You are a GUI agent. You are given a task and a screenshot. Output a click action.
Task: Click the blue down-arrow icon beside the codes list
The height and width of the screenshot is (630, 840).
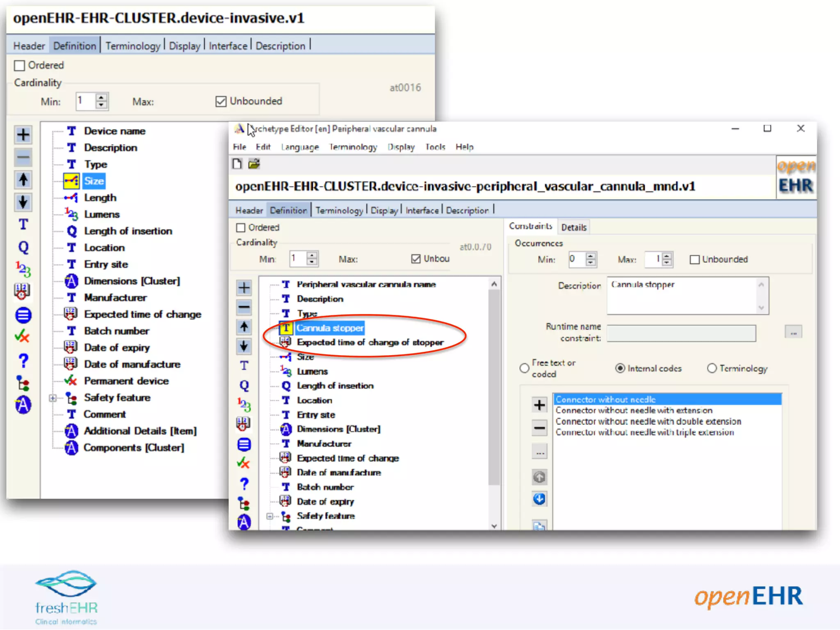(539, 499)
